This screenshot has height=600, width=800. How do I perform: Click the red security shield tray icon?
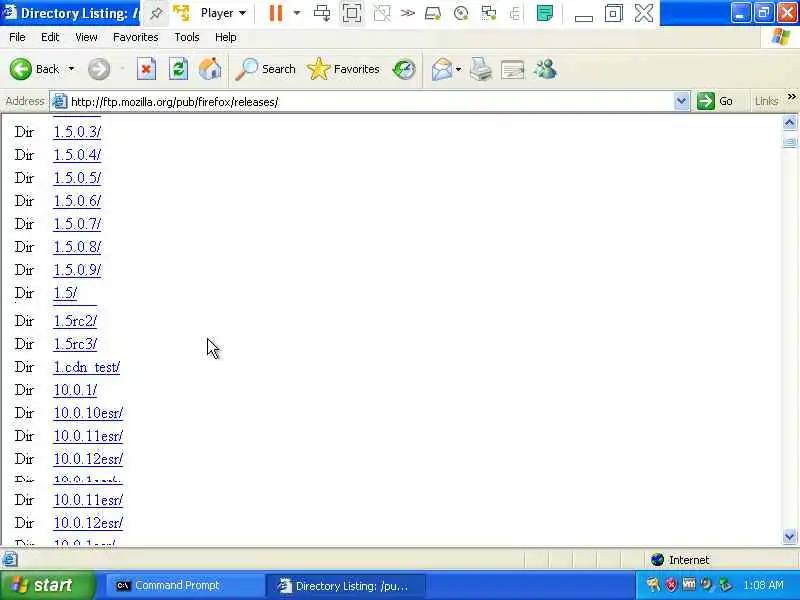pyautogui.click(x=671, y=584)
